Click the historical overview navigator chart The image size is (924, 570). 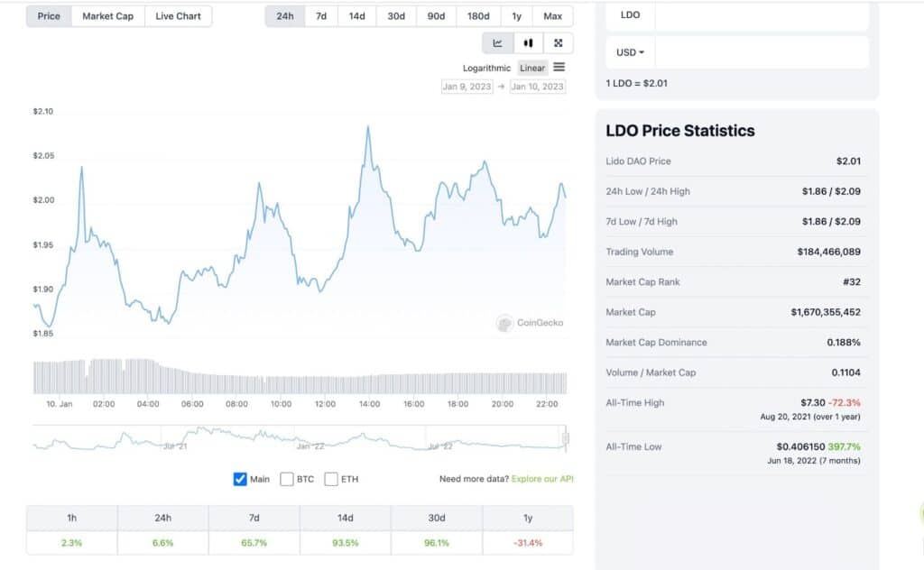(300, 438)
